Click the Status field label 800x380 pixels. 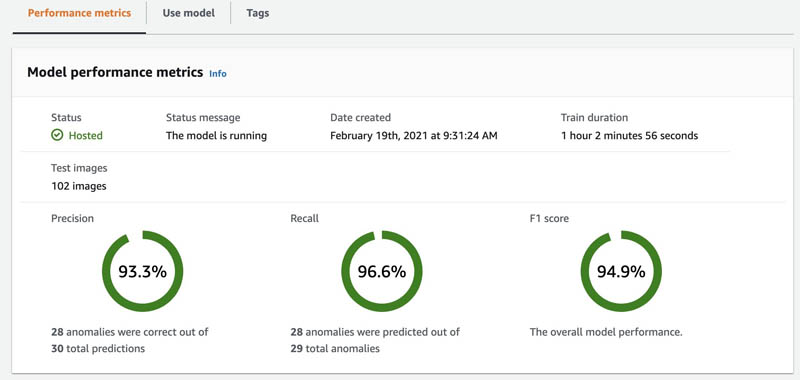click(66, 117)
